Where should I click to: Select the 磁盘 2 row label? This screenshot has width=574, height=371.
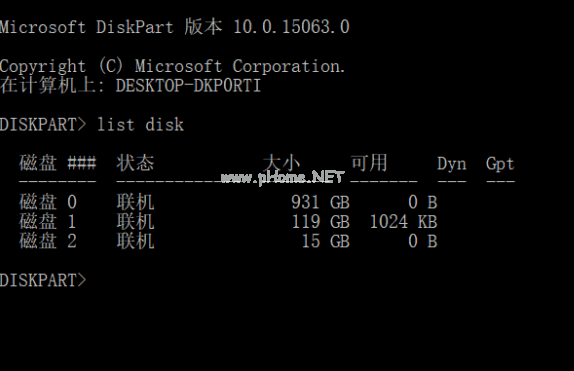(x=48, y=241)
